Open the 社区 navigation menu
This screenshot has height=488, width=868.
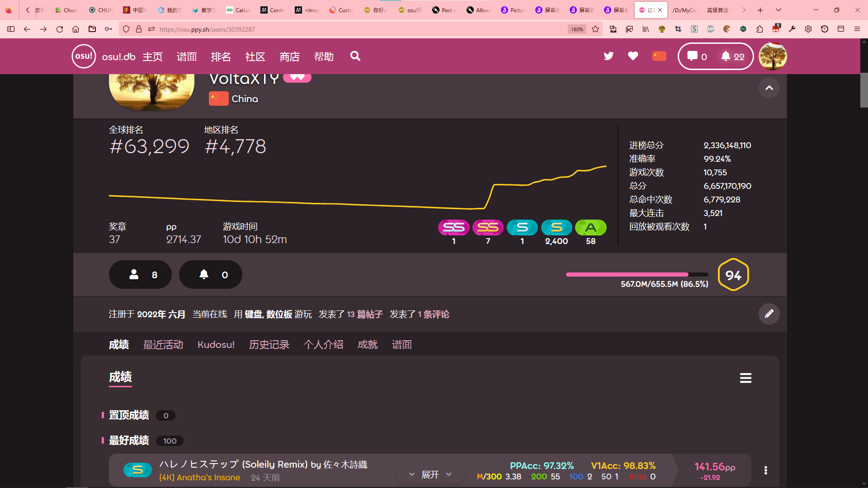255,56
